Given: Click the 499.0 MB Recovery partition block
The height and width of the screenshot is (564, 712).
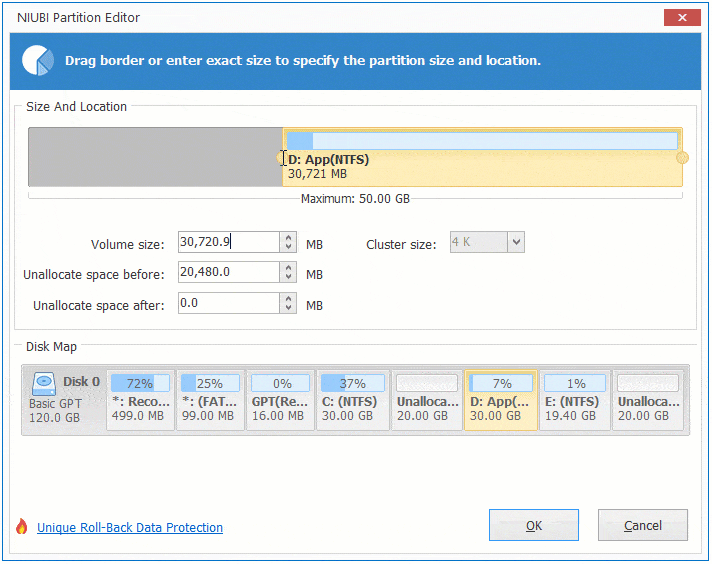Looking at the screenshot, I should [139, 399].
